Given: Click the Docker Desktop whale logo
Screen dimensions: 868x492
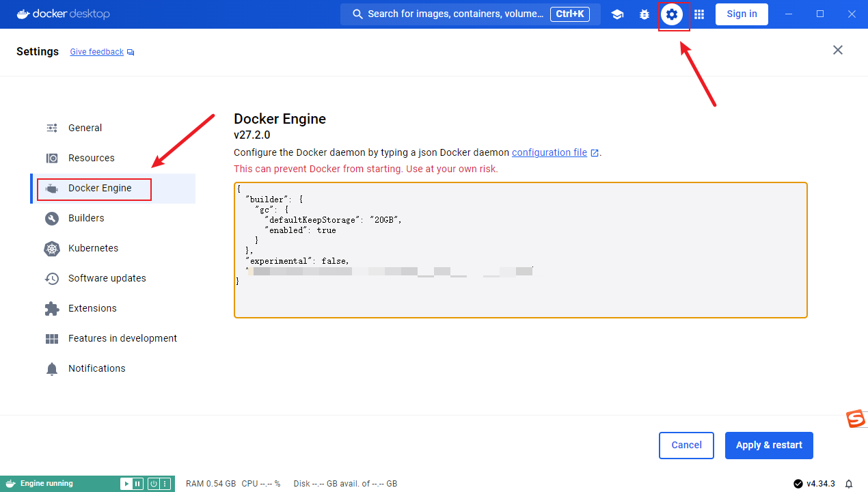Looking at the screenshot, I should 23,14.
